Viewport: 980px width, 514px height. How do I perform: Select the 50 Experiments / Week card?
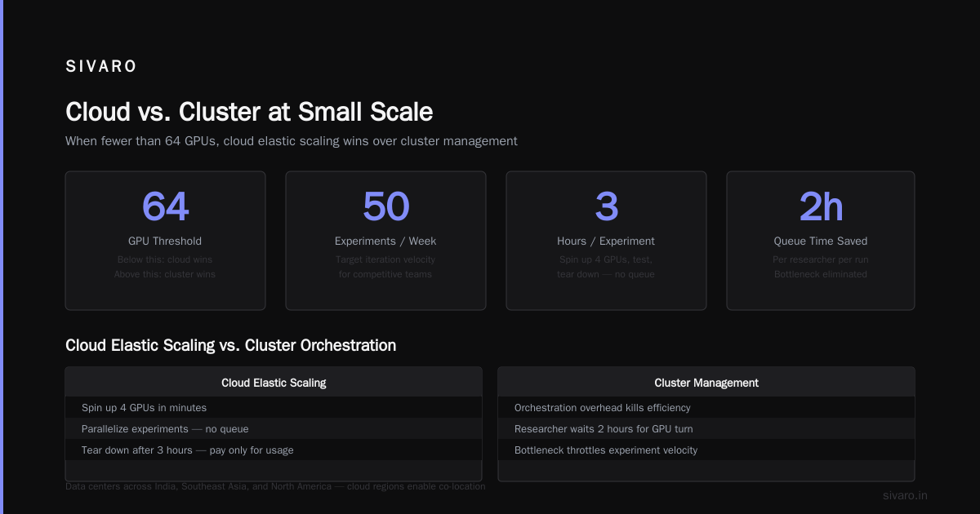(385, 241)
